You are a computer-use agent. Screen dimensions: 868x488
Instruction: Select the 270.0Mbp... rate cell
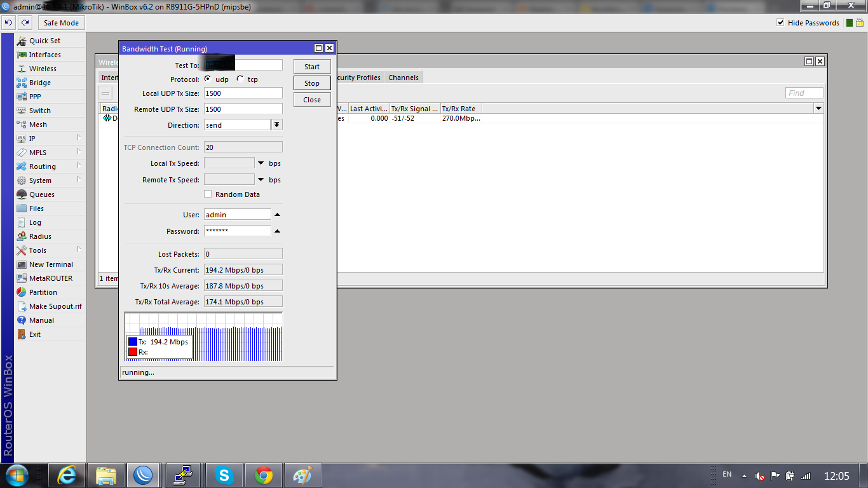click(461, 118)
